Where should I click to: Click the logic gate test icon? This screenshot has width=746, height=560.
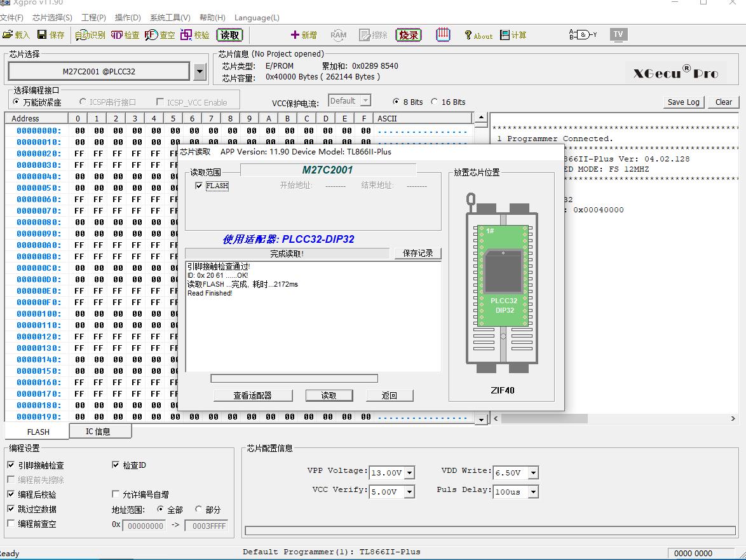(x=582, y=35)
